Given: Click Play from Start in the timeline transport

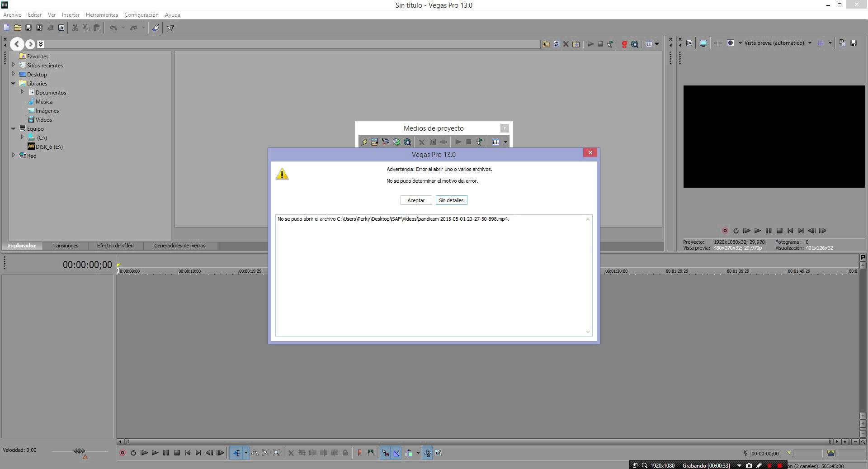Looking at the screenshot, I should tap(144, 453).
